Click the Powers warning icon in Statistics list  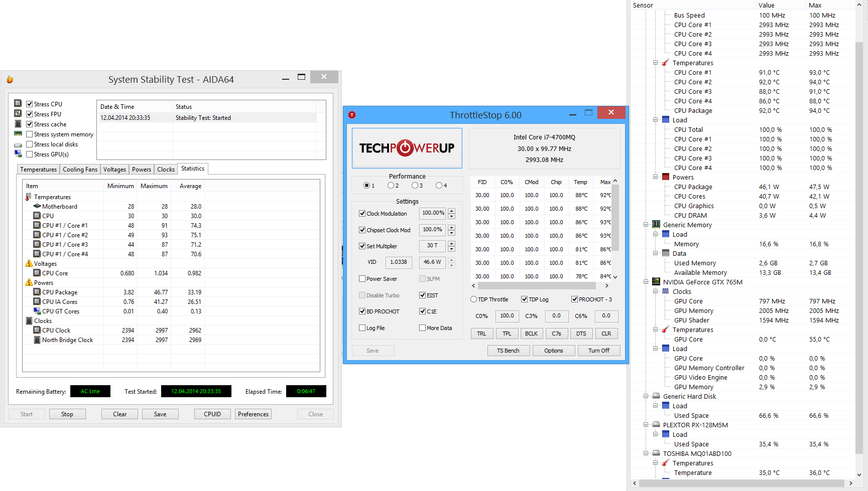click(x=29, y=282)
